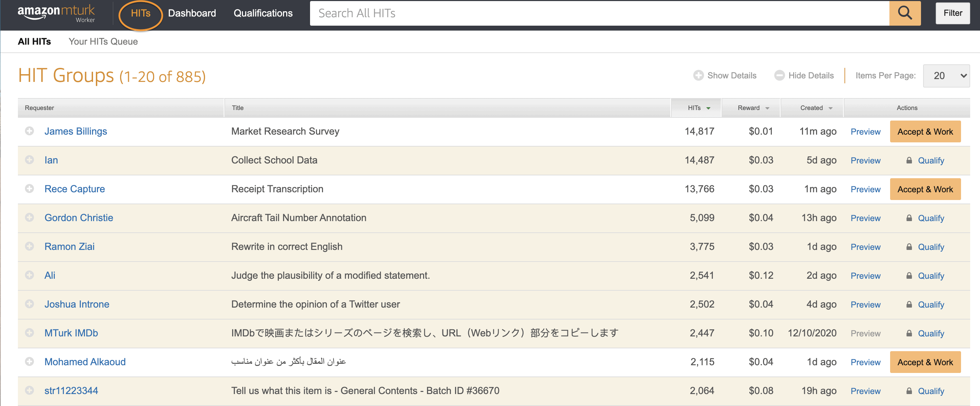This screenshot has height=406, width=980.
Task: Expand details for James Billings row
Action: (x=29, y=131)
